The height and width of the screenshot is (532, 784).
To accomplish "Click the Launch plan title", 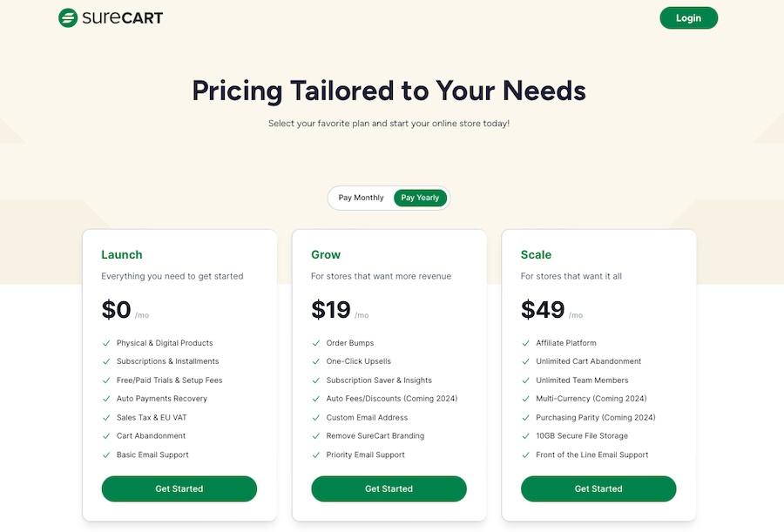I will 121,254.
